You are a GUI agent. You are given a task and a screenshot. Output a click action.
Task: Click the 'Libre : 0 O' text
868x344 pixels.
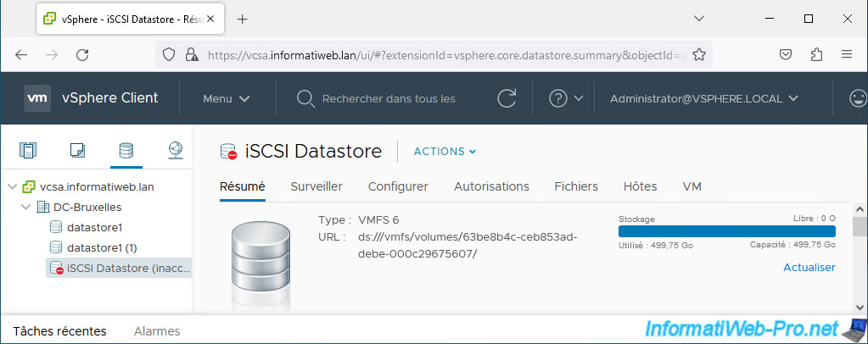coord(815,219)
